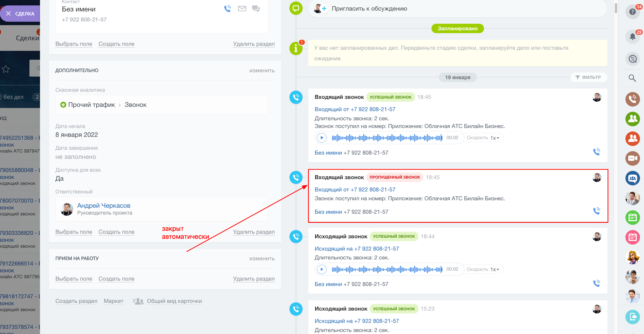Open help question mark icon

tap(633, 12)
